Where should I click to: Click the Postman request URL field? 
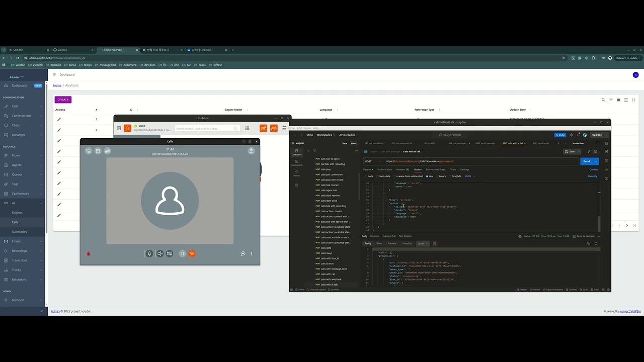[481, 161]
